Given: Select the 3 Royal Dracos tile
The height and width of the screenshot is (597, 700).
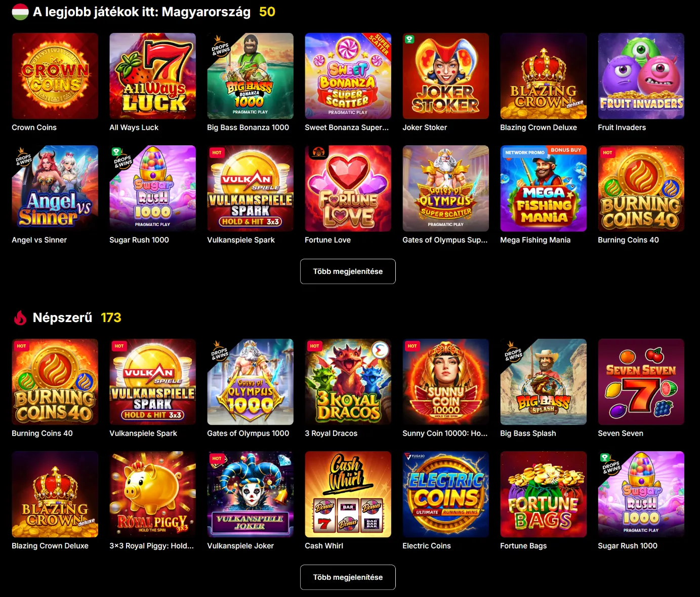Looking at the screenshot, I should (348, 382).
